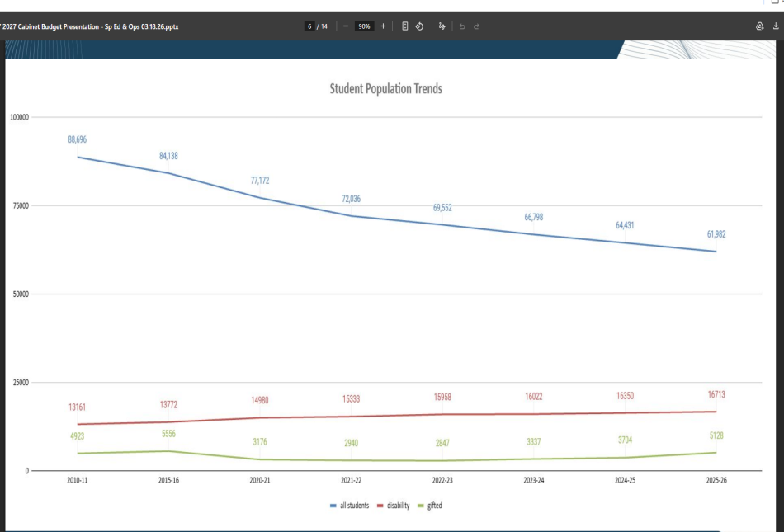Download the presentation file

(776, 26)
